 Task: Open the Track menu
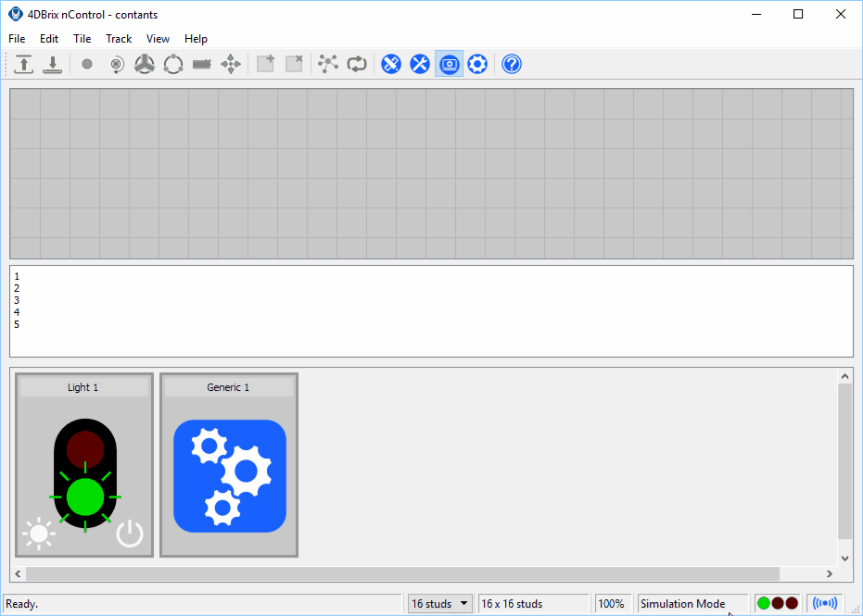click(x=119, y=39)
